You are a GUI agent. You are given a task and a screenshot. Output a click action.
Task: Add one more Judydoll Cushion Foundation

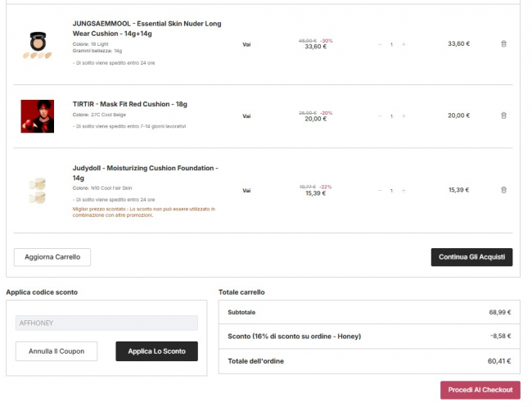(x=404, y=190)
